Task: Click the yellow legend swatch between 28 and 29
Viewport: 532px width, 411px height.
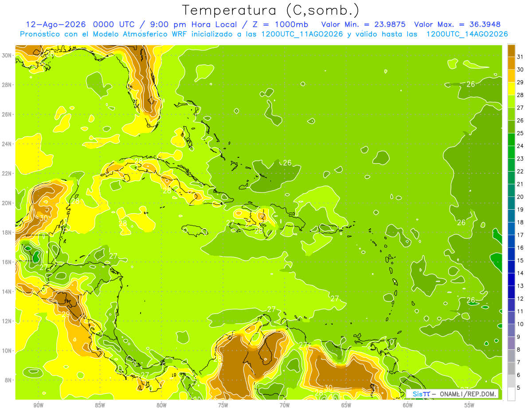Action: coord(511,88)
